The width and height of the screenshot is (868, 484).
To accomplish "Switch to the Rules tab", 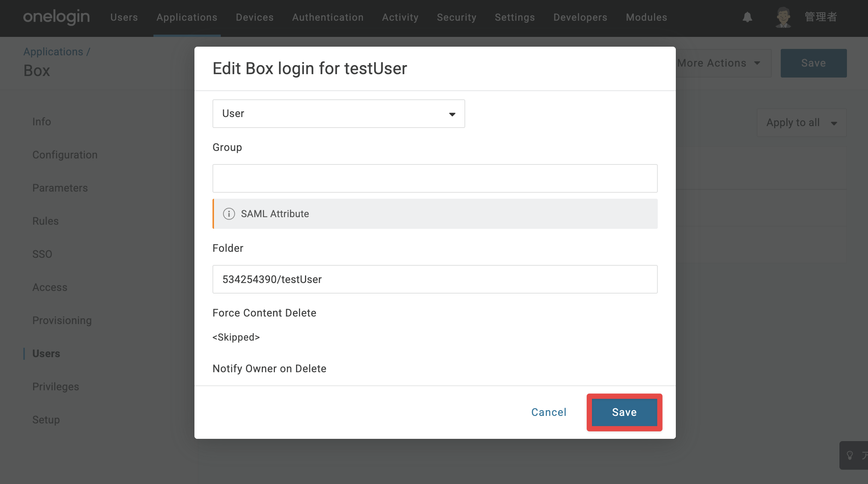I will point(46,221).
